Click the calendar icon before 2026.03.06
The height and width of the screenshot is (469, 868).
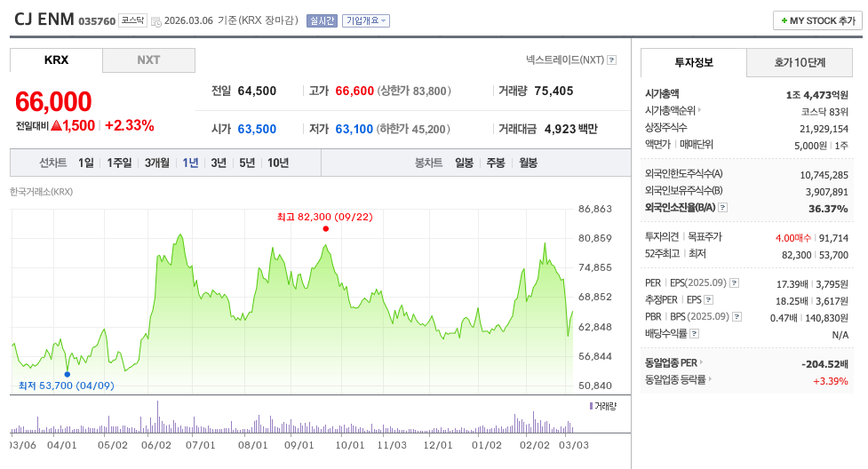tap(156, 21)
